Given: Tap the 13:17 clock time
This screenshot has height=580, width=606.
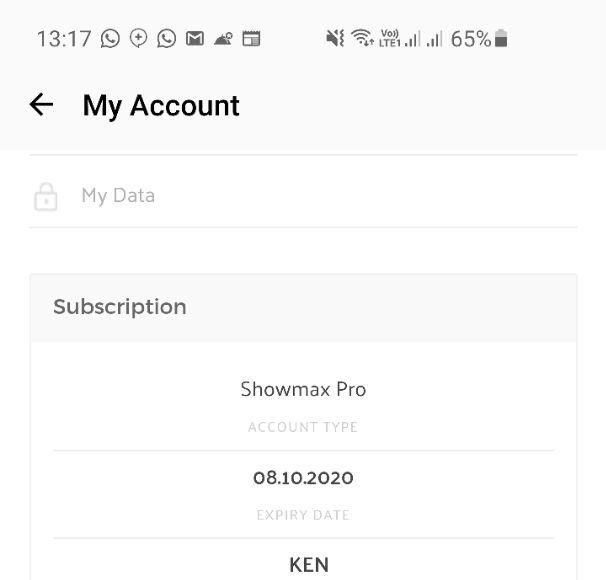Looking at the screenshot, I should point(64,39).
